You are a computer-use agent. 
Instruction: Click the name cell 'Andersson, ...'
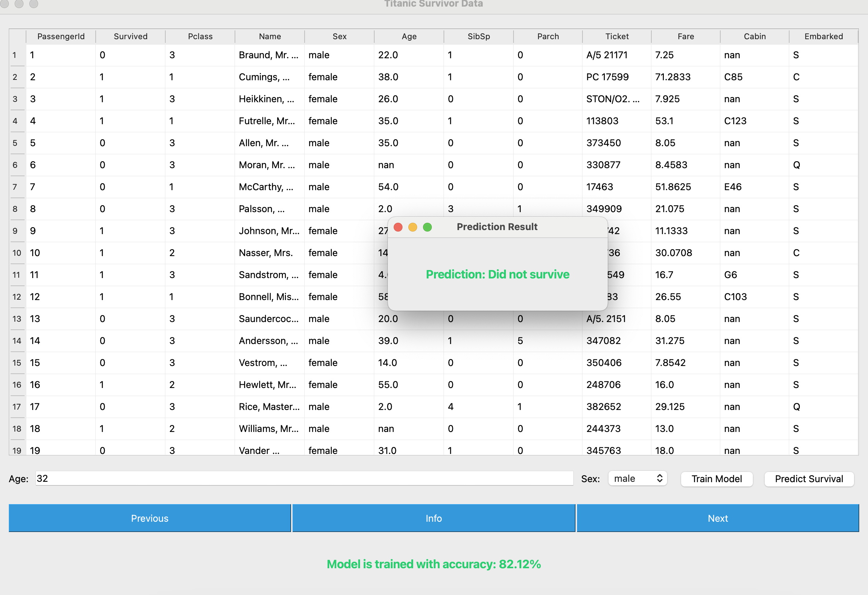270,341
